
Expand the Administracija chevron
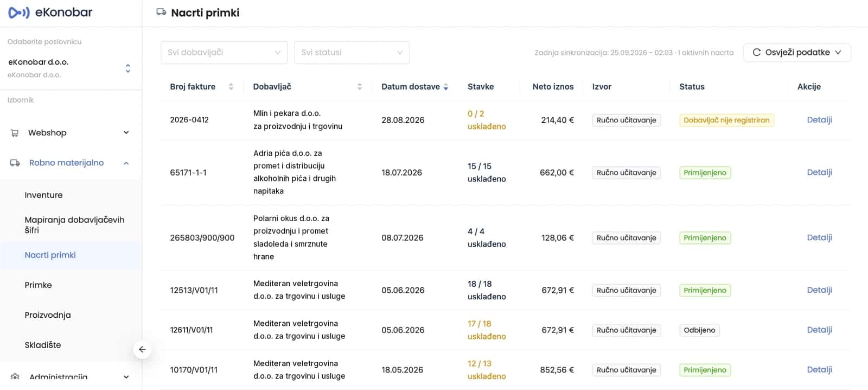click(126, 376)
